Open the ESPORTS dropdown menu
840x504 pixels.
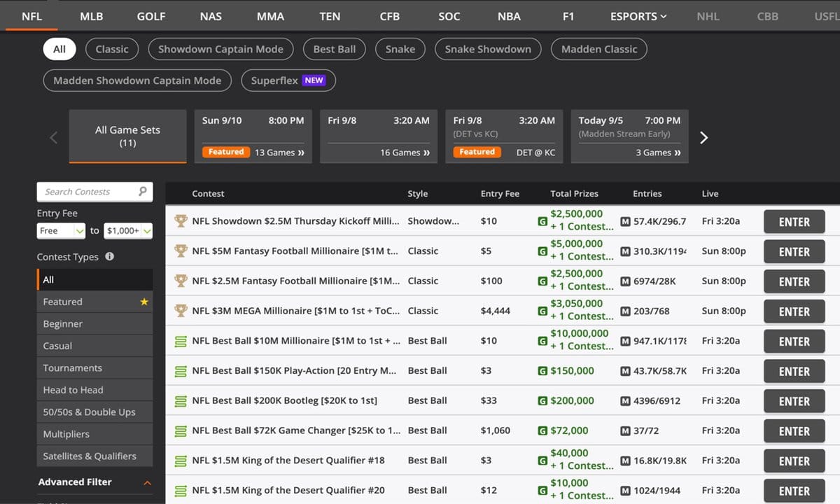pos(638,16)
